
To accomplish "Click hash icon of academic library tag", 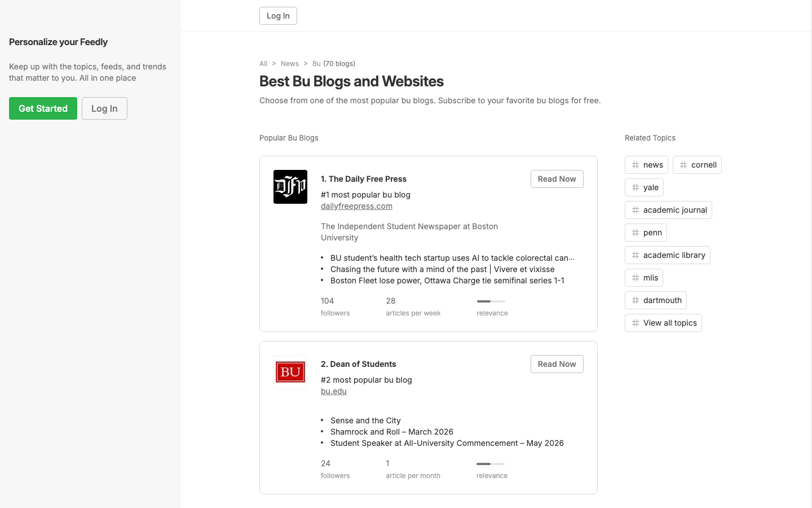I will pyautogui.click(x=636, y=255).
